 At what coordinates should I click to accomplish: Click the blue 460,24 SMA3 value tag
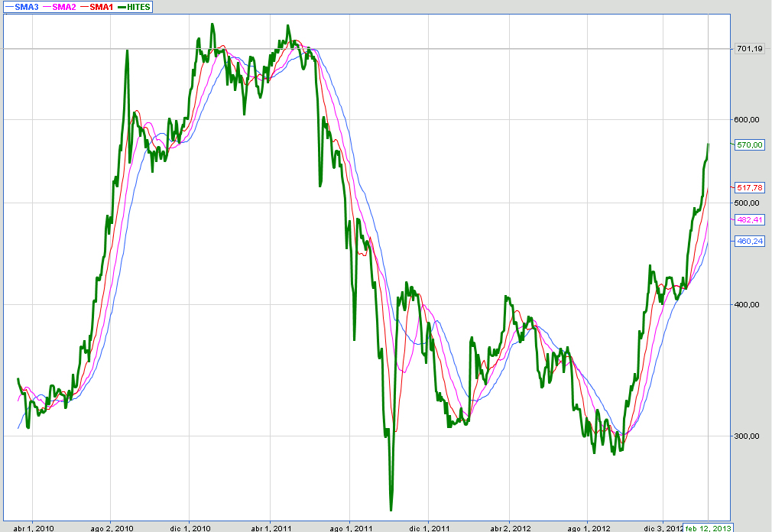click(749, 241)
